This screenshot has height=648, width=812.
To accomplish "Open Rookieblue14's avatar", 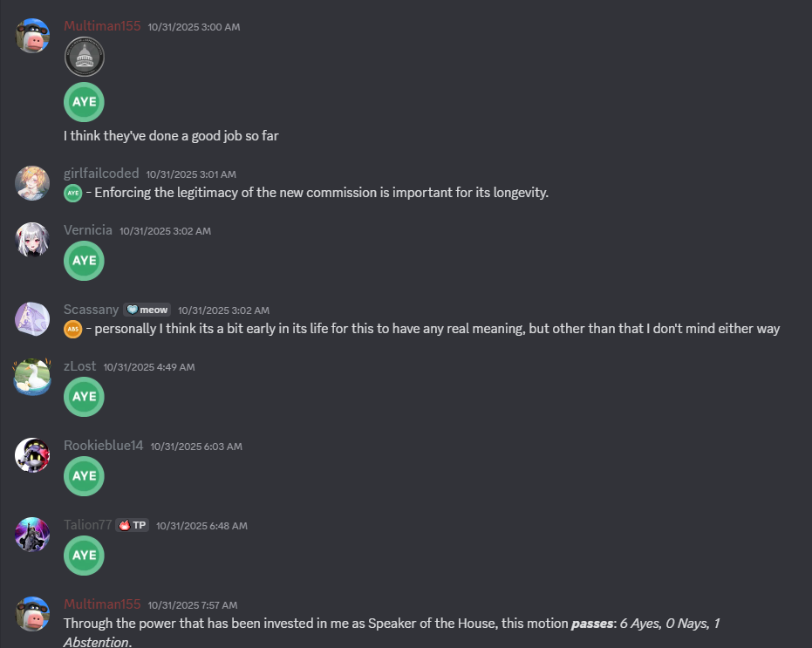I will pos(32,455).
